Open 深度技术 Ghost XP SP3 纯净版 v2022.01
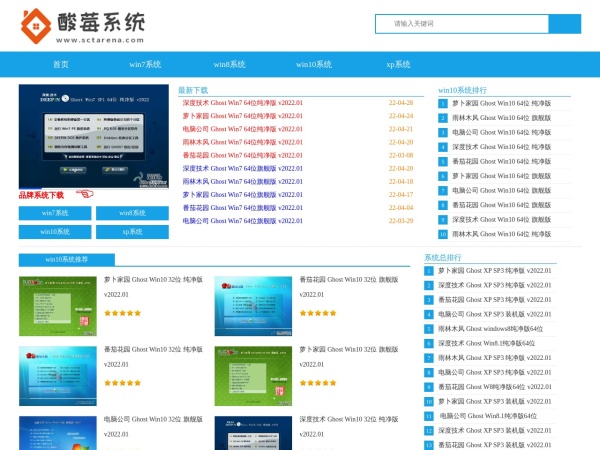The image size is (600, 450). tap(495, 285)
